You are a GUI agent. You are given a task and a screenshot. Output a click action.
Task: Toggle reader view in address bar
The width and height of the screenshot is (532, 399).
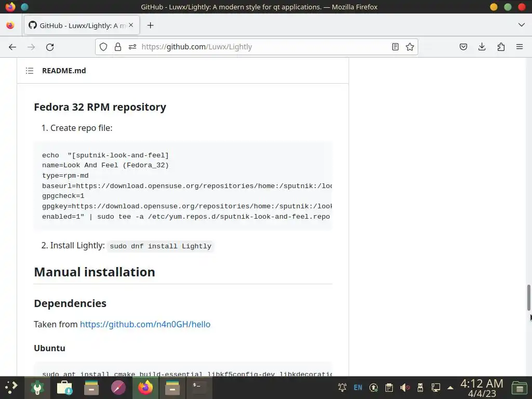pyautogui.click(x=395, y=47)
